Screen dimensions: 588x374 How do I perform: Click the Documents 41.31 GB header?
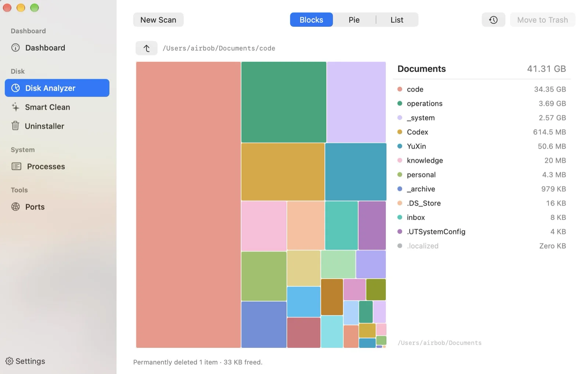481,69
